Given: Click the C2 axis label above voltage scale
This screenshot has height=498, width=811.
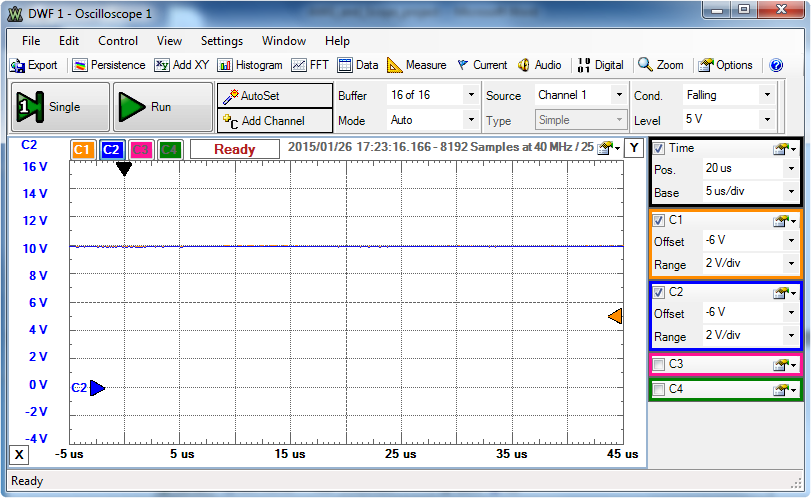Looking at the screenshot, I should 29,145.
